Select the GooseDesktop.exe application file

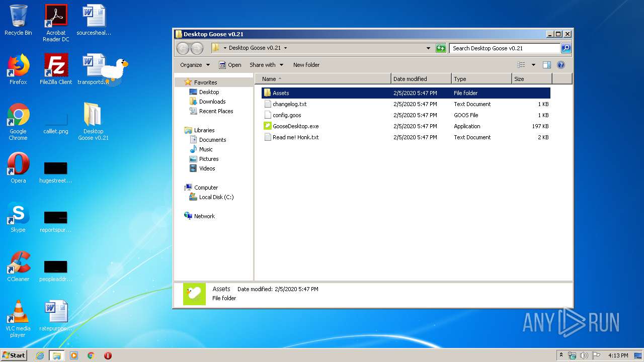[x=406, y=126]
